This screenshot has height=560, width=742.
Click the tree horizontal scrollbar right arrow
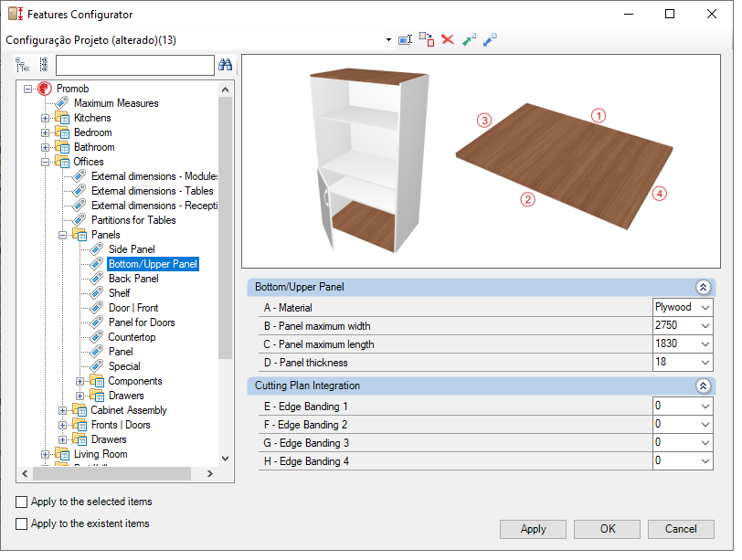(x=210, y=474)
